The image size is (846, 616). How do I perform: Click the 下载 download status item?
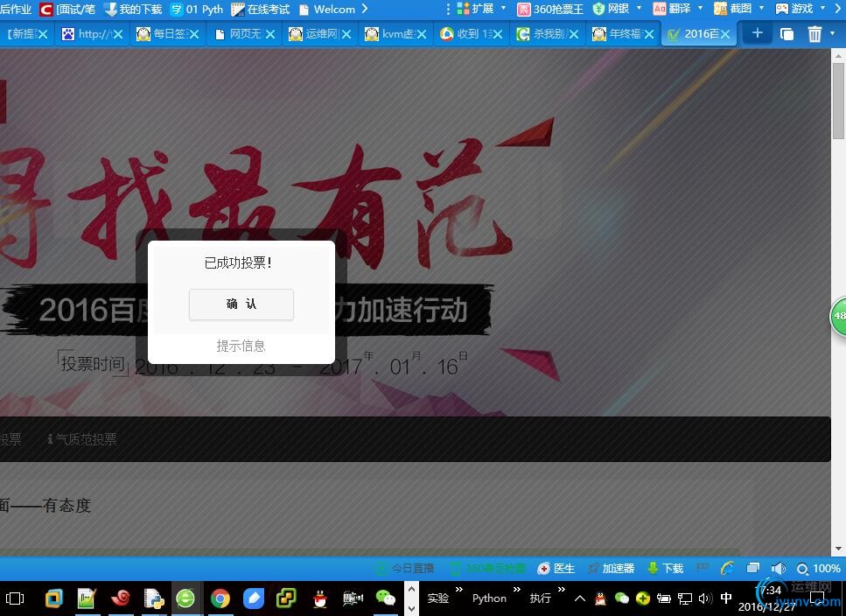coord(665,569)
